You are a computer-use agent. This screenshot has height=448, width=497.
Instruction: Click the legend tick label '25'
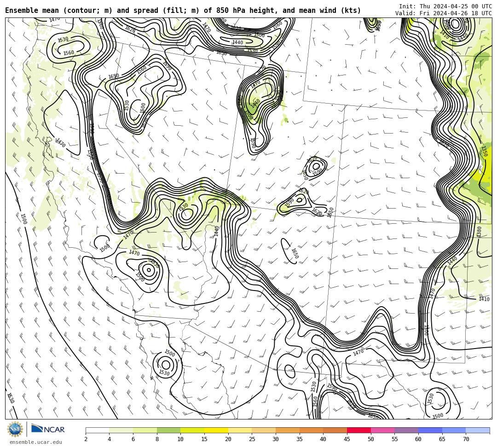click(x=252, y=439)
